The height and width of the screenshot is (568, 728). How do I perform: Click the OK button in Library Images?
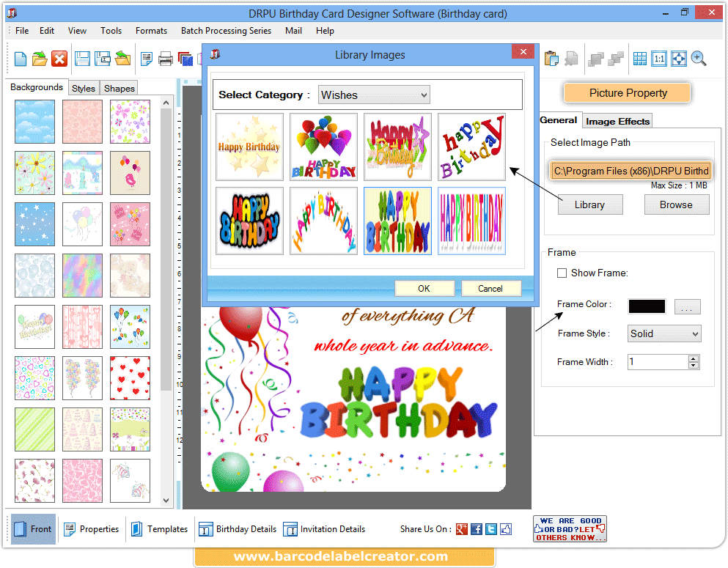[424, 288]
